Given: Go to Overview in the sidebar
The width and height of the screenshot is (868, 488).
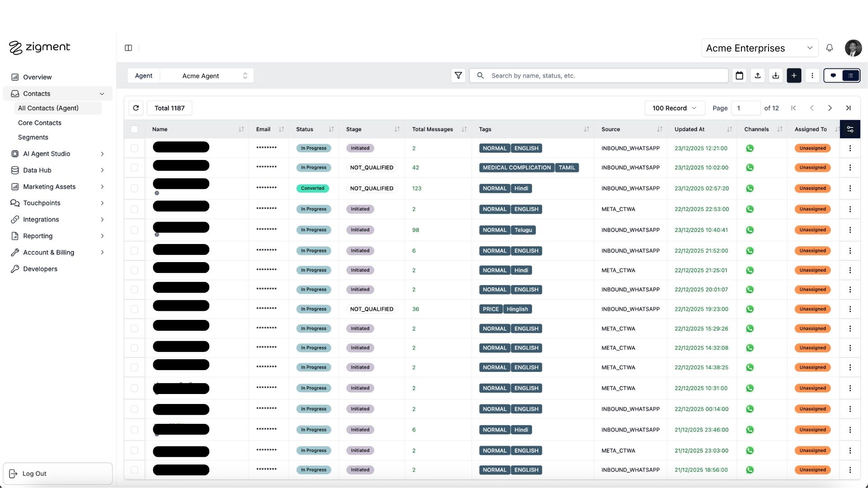Looking at the screenshot, I should pyautogui.click(x=37, y=77).
